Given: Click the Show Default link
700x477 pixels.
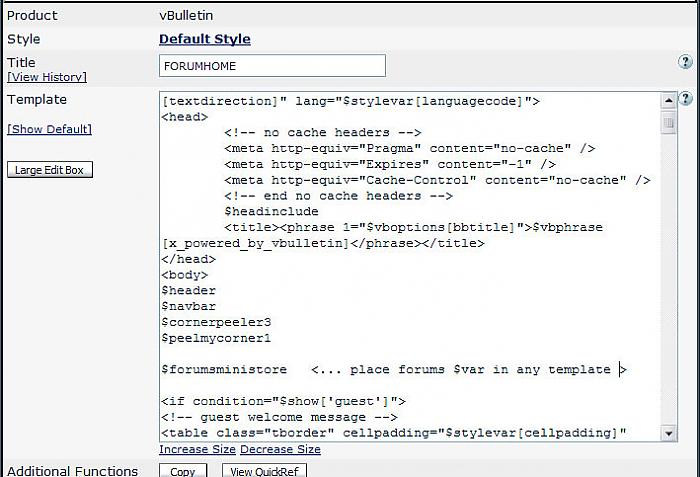Looking at the screenshot, I should pyautogui.click(x=49, y=129).
